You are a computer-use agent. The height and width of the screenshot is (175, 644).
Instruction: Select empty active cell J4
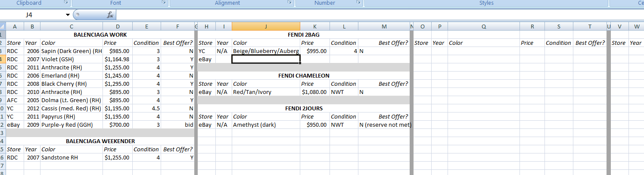[266, 59]
